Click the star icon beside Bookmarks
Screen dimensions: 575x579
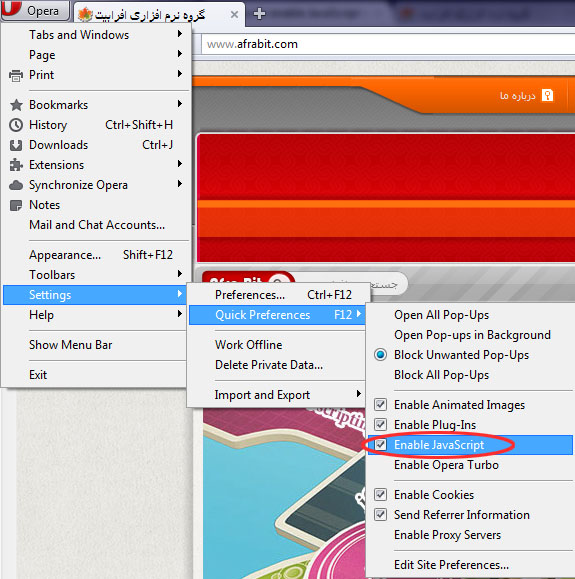(x=16, y=105)
